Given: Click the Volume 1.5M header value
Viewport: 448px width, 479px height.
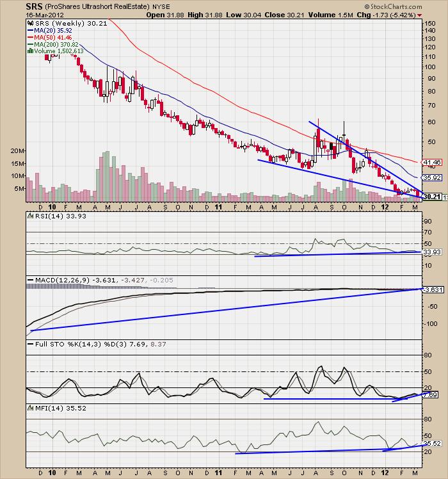Looking at the screenshot, I should pos(331,15).
